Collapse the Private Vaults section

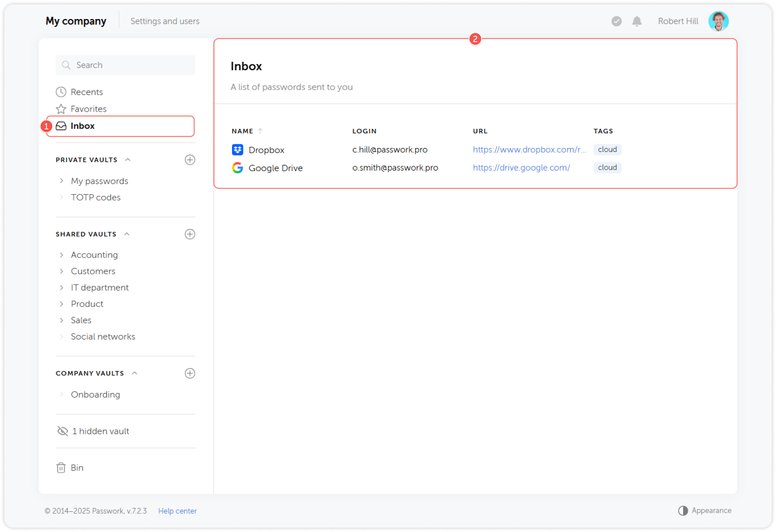[128, 160]
